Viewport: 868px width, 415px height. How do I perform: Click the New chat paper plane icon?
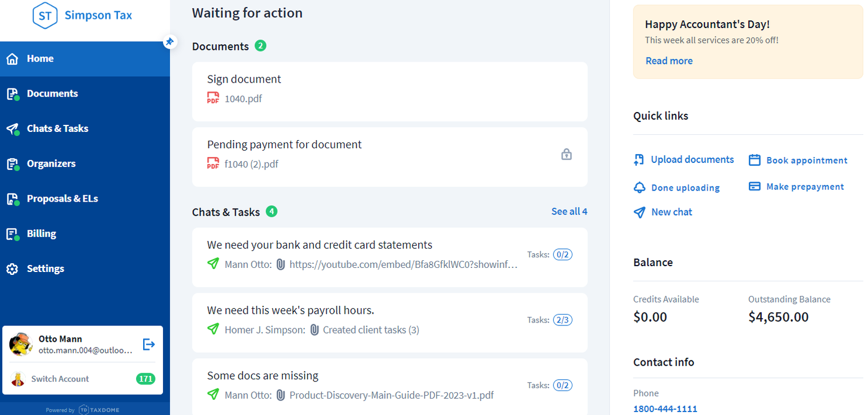tap(639, 212)
